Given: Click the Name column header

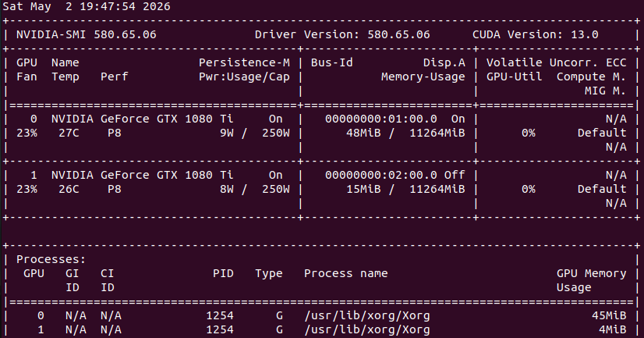Looking at the screenshot, I should click(x=65, y=62).
